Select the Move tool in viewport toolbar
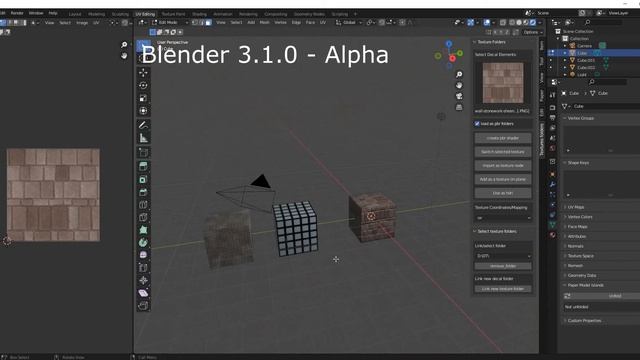The width and height of the screenshot is (640, 360). [x=143, y=73]
